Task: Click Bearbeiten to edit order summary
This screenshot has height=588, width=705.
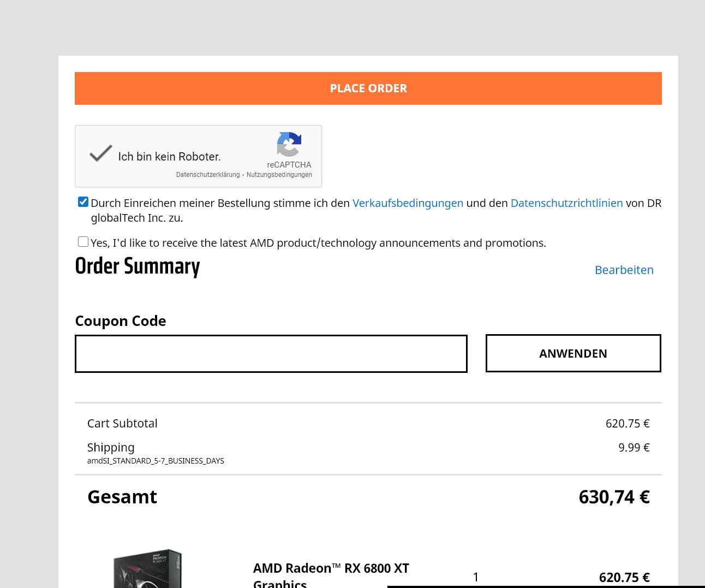Action: (624, 270)
